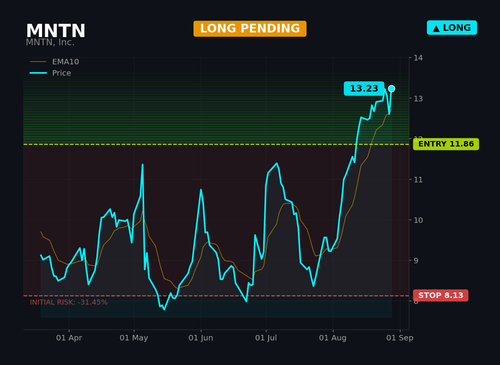The image size is (500, 365).
Task: Click the 01 Sep axis label
Action: (400, 338)
